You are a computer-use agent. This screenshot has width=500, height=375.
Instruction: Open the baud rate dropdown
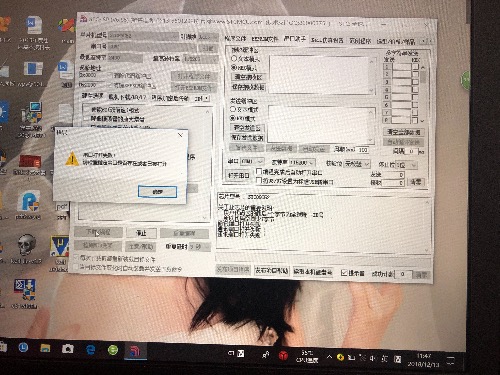[x=302, y=162]
